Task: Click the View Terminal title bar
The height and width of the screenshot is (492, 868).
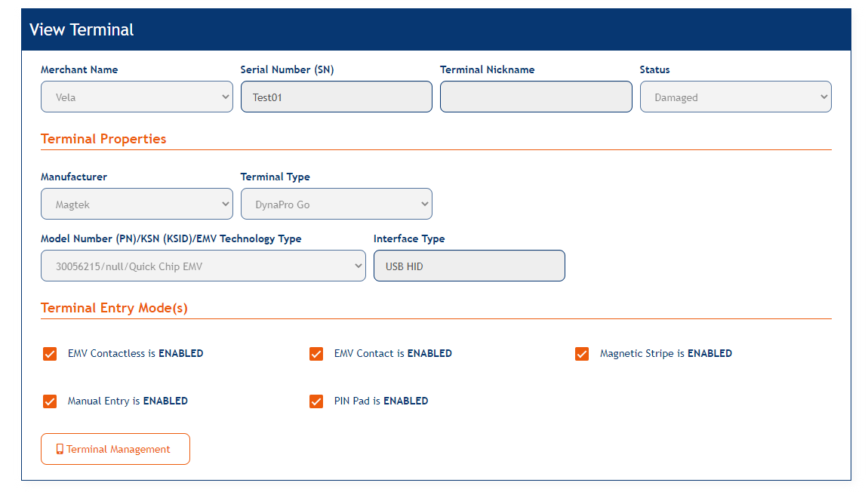Action: click(x=80, y=29)
